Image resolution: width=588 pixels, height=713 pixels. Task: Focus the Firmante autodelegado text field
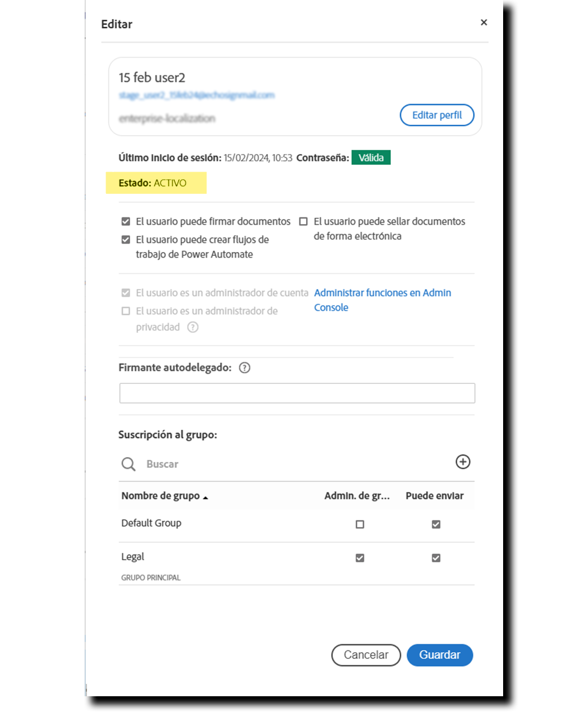click(x=297, y=393)
